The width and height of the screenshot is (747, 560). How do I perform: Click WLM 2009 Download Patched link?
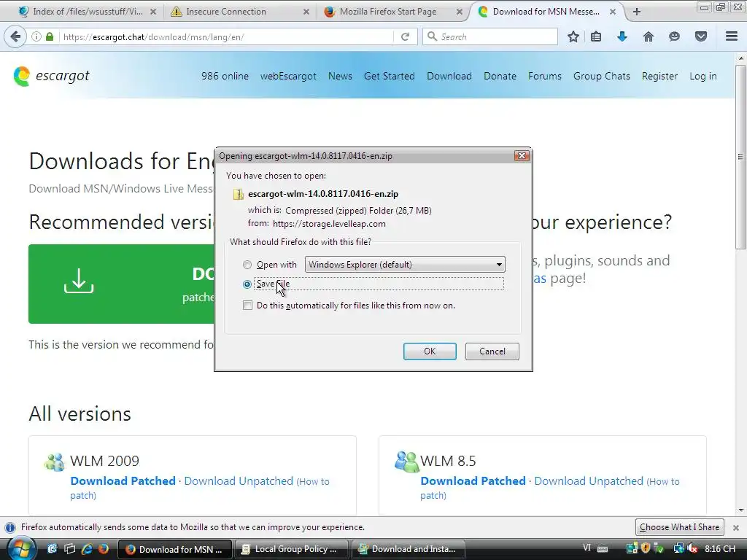[123, 481]
